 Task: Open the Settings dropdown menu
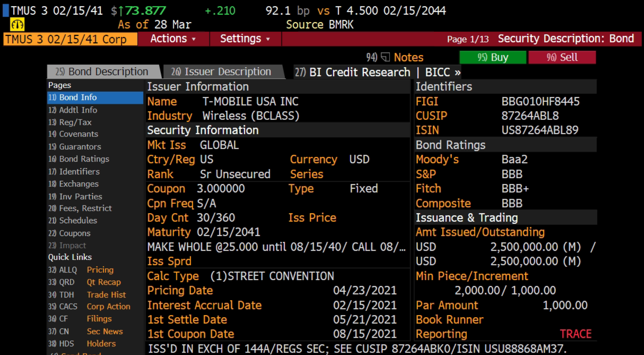coord(245,39)
